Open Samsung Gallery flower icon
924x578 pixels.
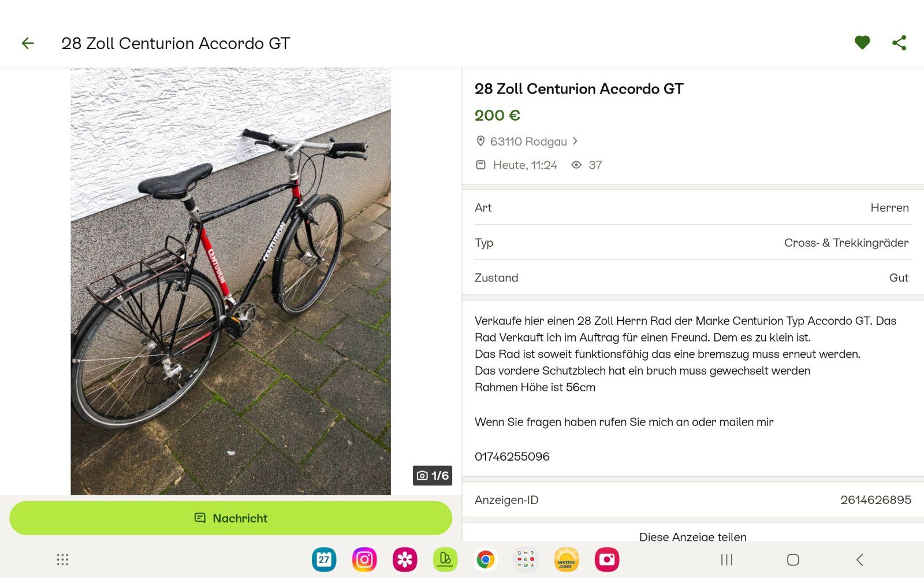tap(405, 560)
